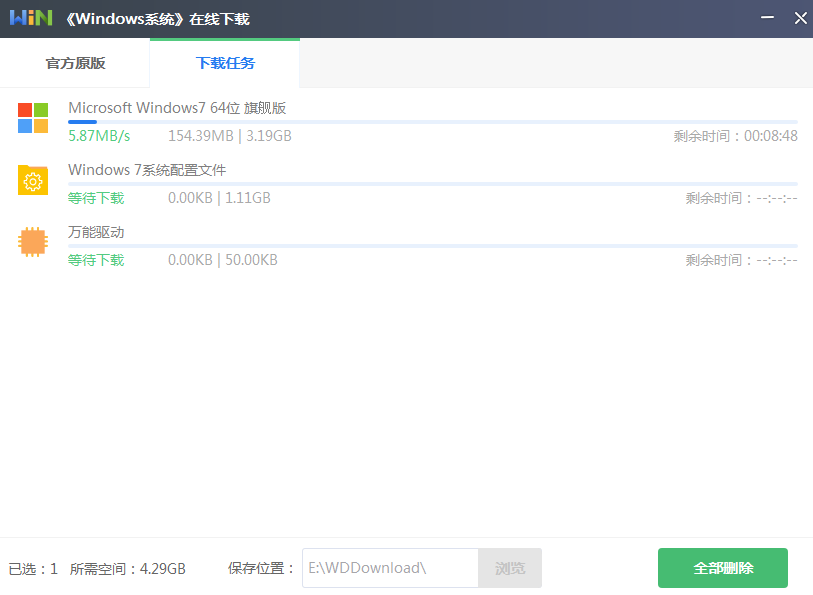Click the 全部删除 button

(x=722, y=567)
